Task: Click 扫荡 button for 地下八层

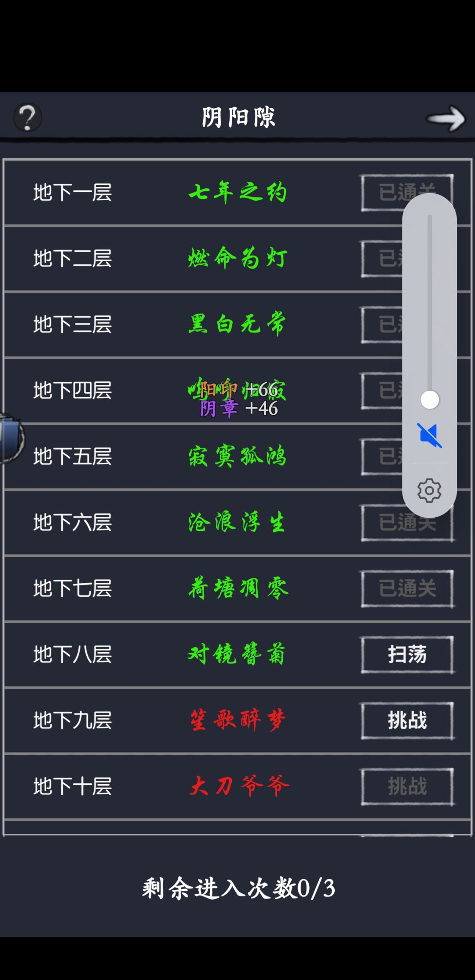Action: [x=407, y=655]
